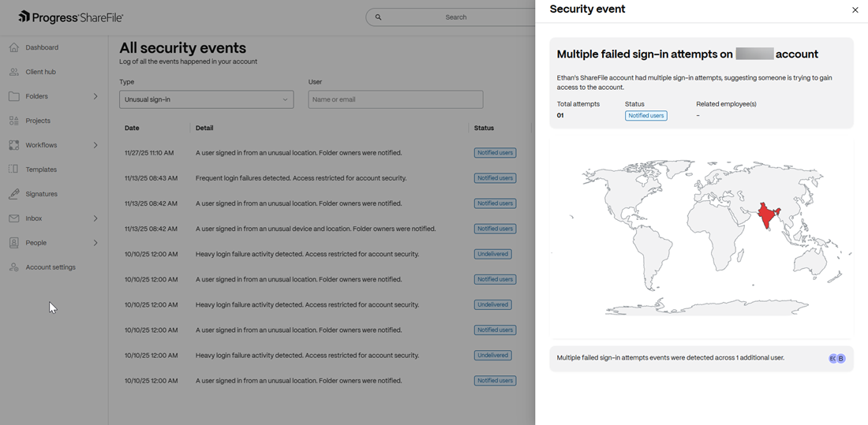Click the Signatures pen icon

tap(14, 194)
